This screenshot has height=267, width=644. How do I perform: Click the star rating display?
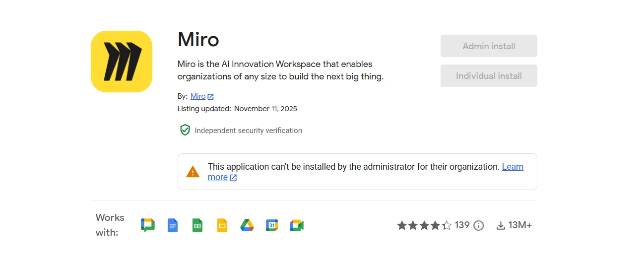tap(424, 225)
